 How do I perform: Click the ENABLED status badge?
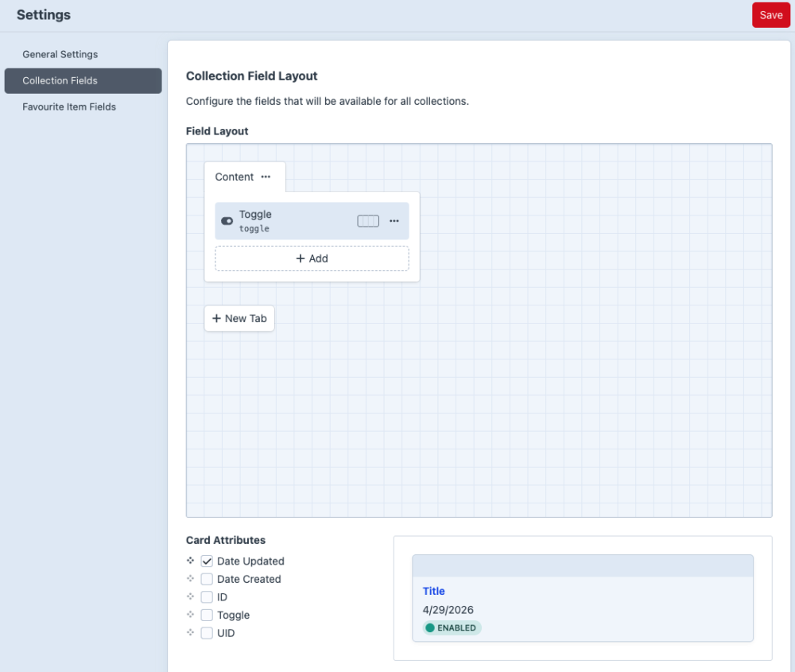click(x=452, y=628)
